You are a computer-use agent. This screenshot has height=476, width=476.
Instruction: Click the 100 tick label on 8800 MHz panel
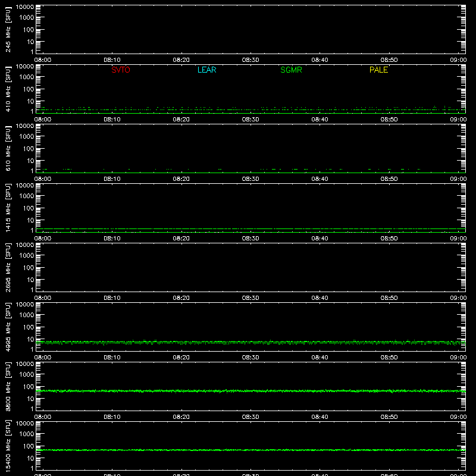(29, 387)
